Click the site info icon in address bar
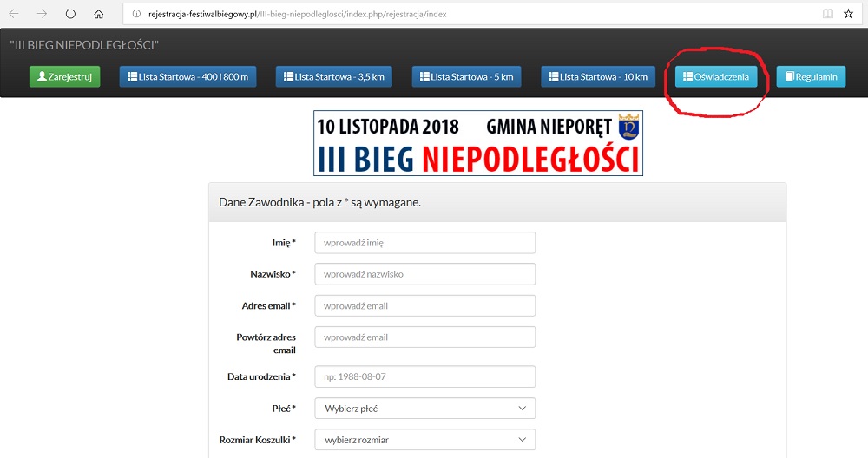Viewport: 868px width, 458px height. click(x=137, y=14)
